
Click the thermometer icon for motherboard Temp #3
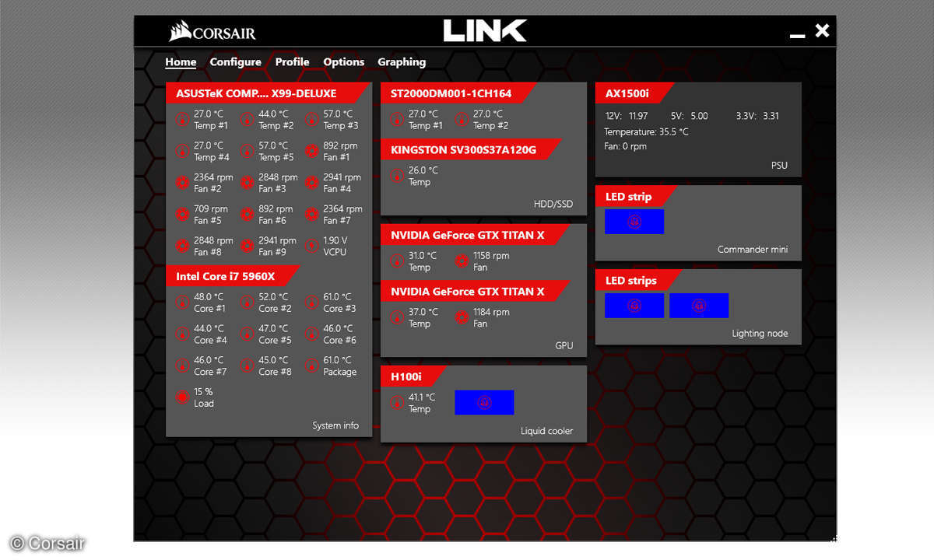[311, 119]
